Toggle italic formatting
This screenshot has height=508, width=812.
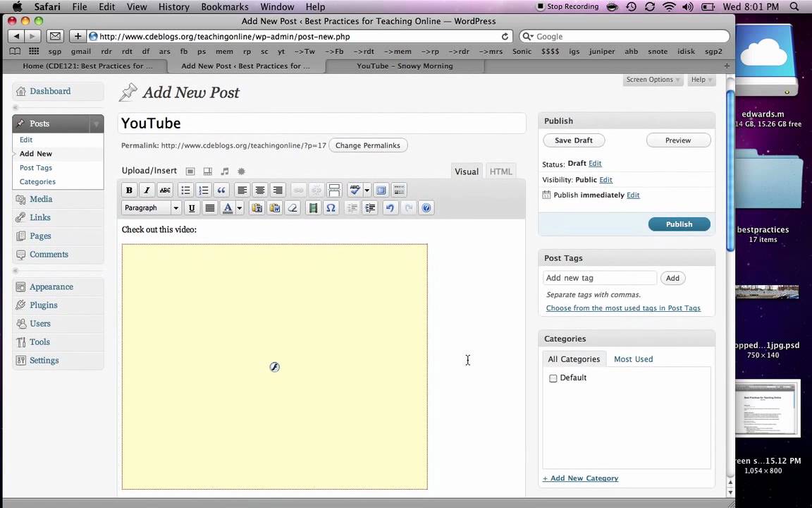pyautogui.click(x=147, y=190)
